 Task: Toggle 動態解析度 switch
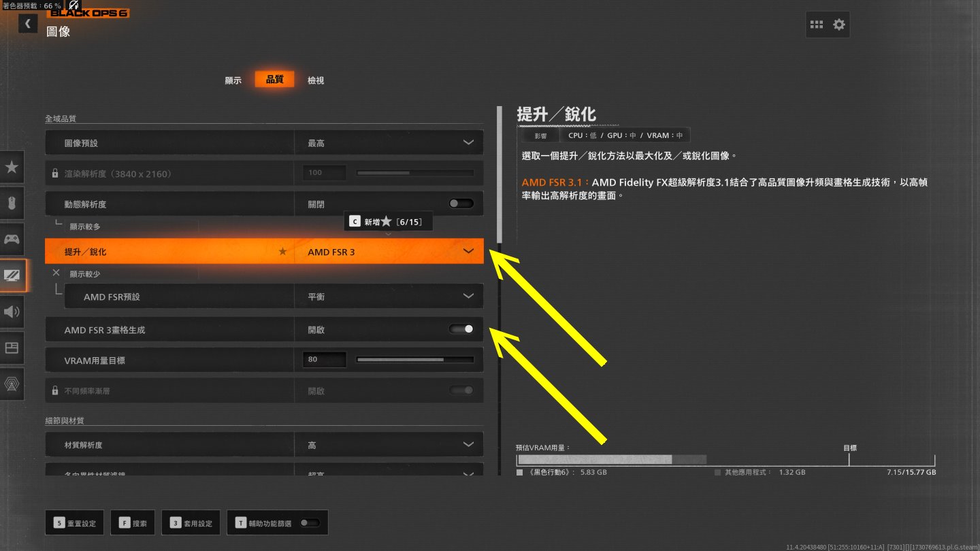(x=461, y=204)
